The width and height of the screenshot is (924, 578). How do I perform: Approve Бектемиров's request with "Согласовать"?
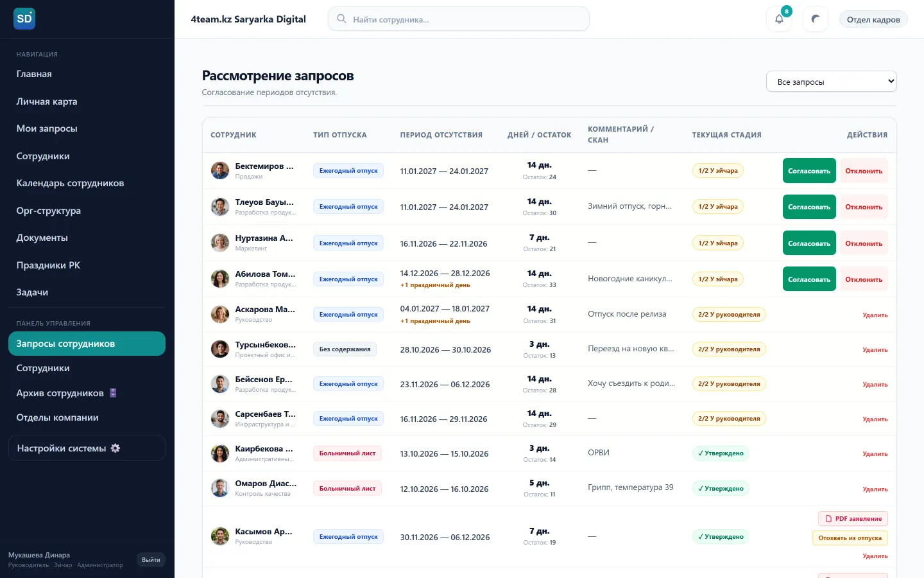pyautogui.click(x=809, y=171)
